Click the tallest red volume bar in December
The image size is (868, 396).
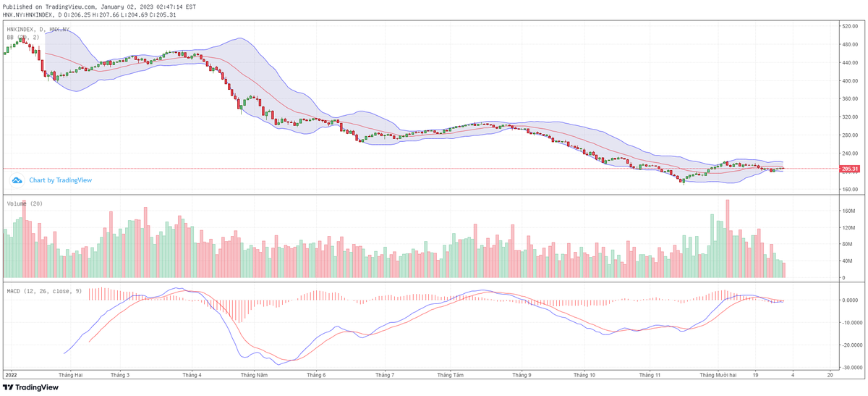[727, 239]
